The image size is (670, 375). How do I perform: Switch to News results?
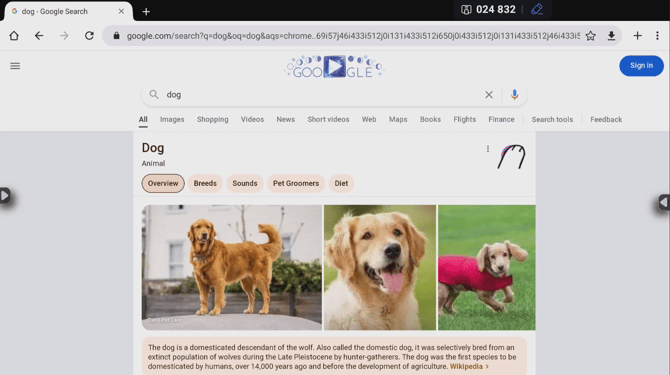point(285,120)
